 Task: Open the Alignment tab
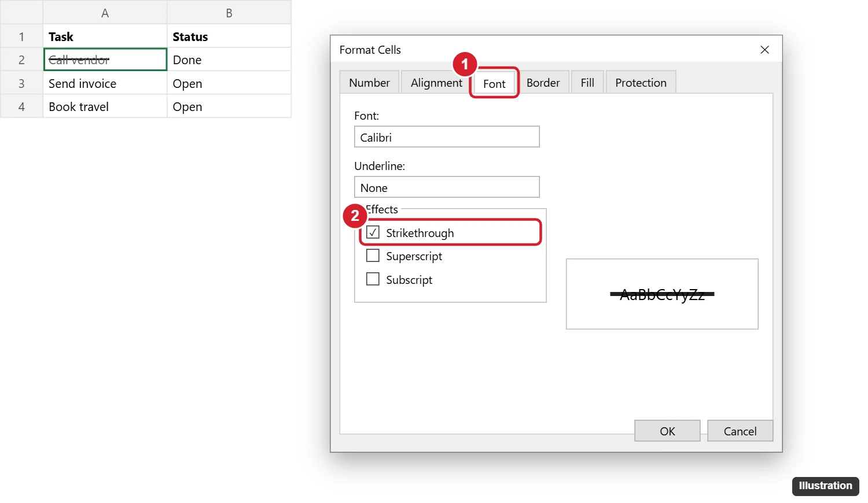coord(436,83)
